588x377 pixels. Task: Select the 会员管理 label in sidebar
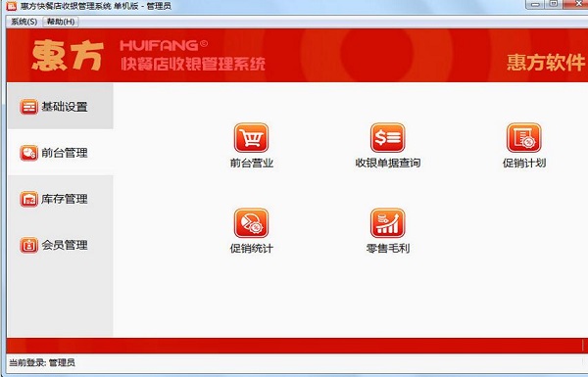pyautogui.click(x=64, y=245)
